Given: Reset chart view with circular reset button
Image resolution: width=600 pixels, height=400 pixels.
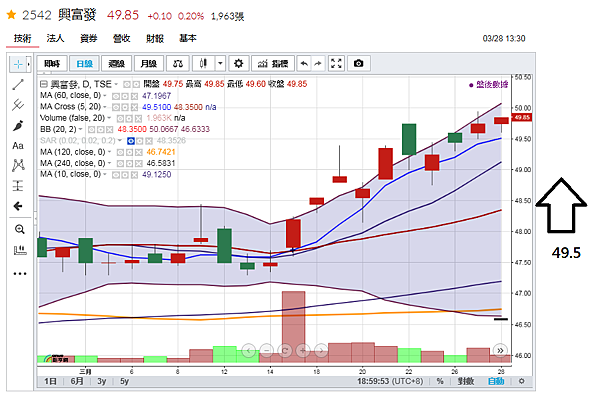Looking at the screenshot, I should tap(285, 350).
